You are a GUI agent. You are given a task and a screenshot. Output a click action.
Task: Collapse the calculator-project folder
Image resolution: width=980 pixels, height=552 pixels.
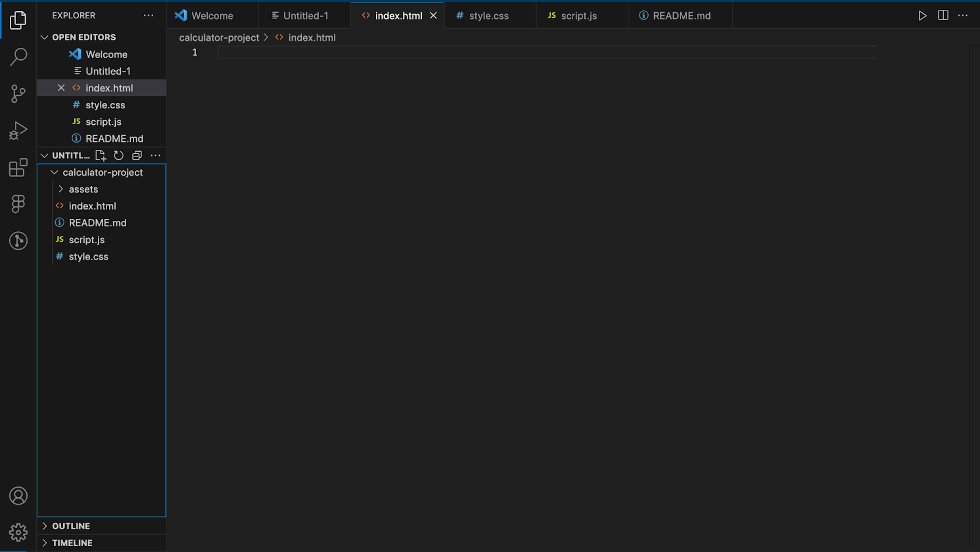pyautogui.click(x=55, y=173)
